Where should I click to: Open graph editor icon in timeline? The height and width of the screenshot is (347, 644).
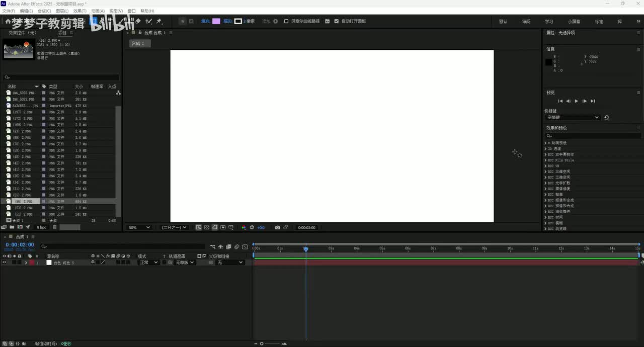click(245, 247)
